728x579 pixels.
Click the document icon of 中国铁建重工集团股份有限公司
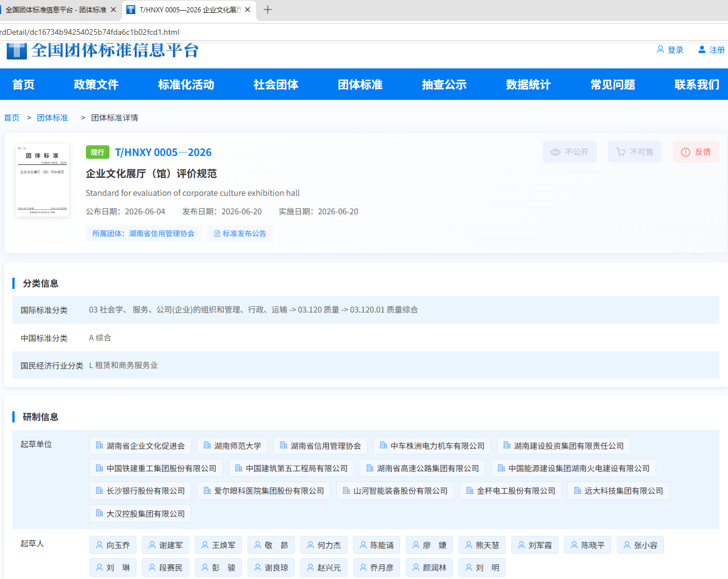[x=99, y=468]
